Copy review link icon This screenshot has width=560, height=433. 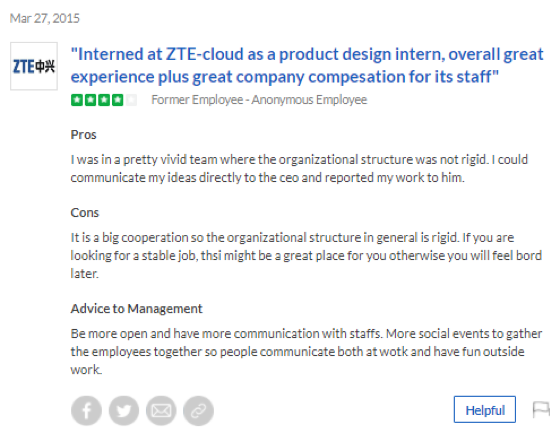coord(199,410)
